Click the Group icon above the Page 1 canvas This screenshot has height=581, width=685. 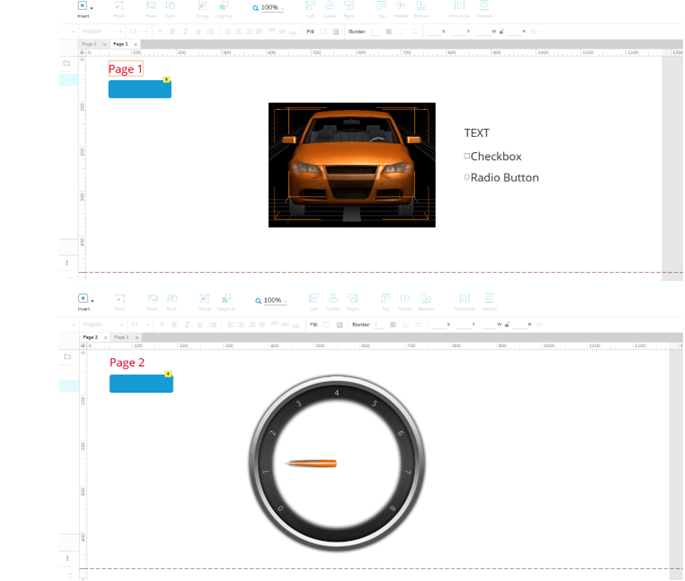click(x=202, y=10)
